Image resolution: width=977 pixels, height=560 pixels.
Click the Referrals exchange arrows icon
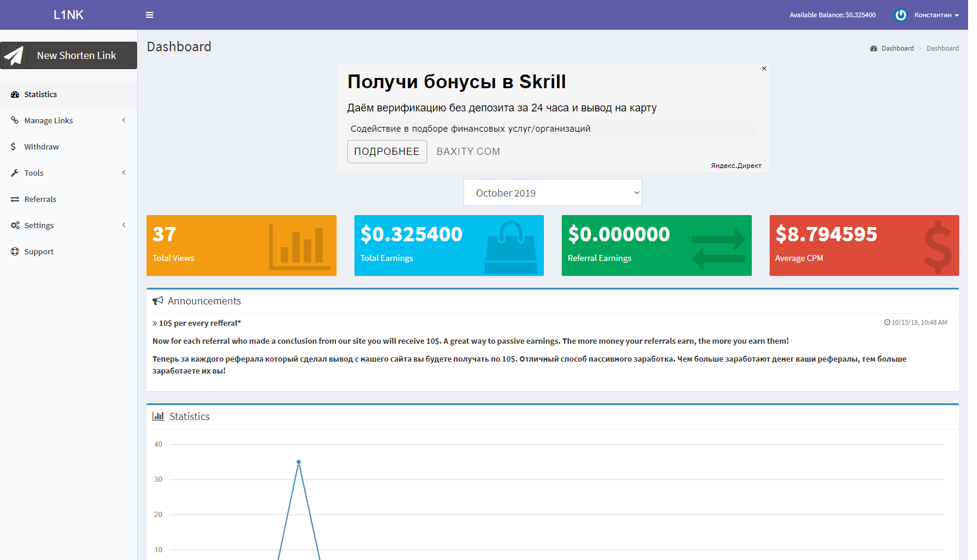(x=15, y=199)
